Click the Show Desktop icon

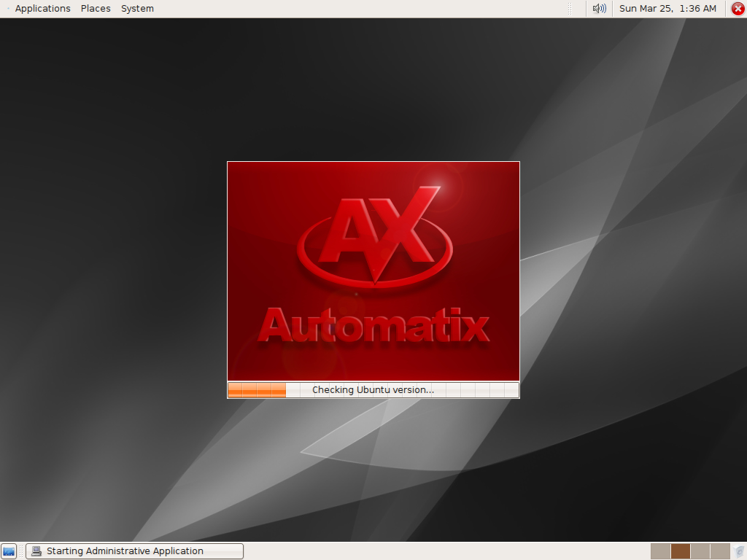(9, 551)
